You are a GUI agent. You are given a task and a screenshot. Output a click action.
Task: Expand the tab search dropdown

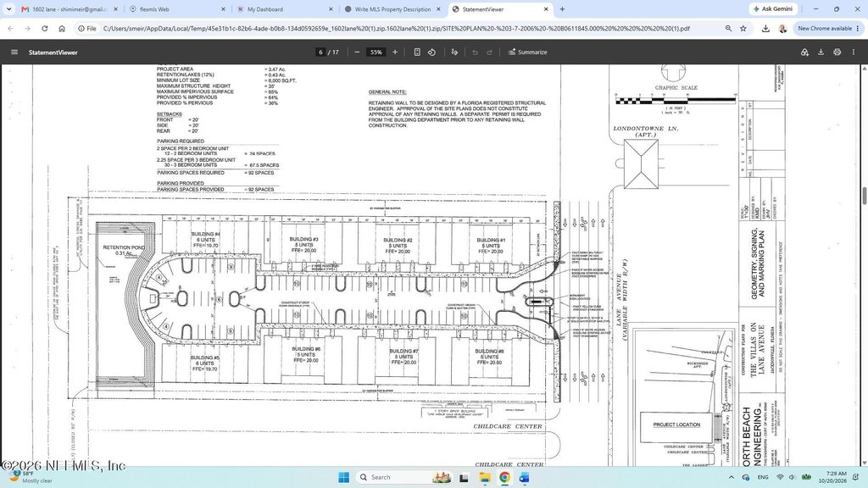pyautogui.click(x=8, y=9)
